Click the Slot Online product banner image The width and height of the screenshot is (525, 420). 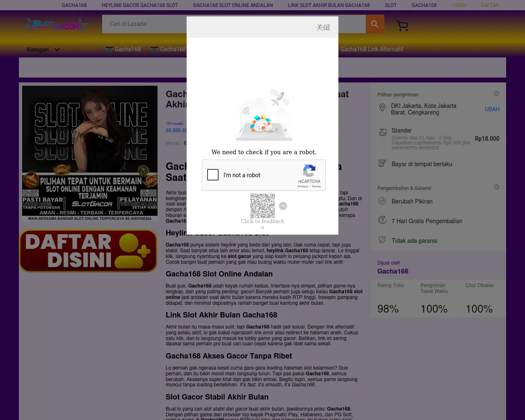tap(90, 153)
